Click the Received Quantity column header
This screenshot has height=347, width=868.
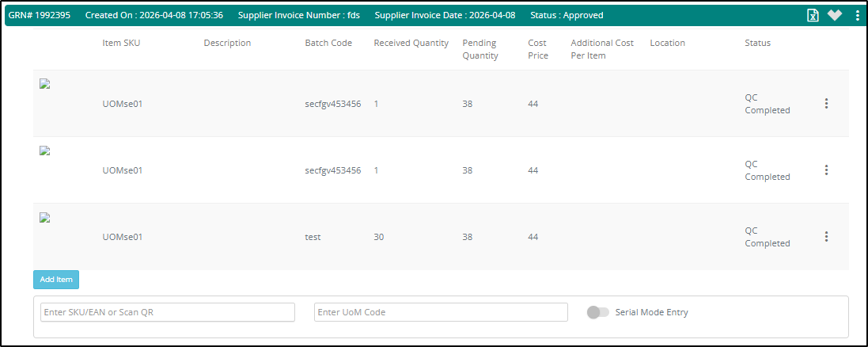411,43
